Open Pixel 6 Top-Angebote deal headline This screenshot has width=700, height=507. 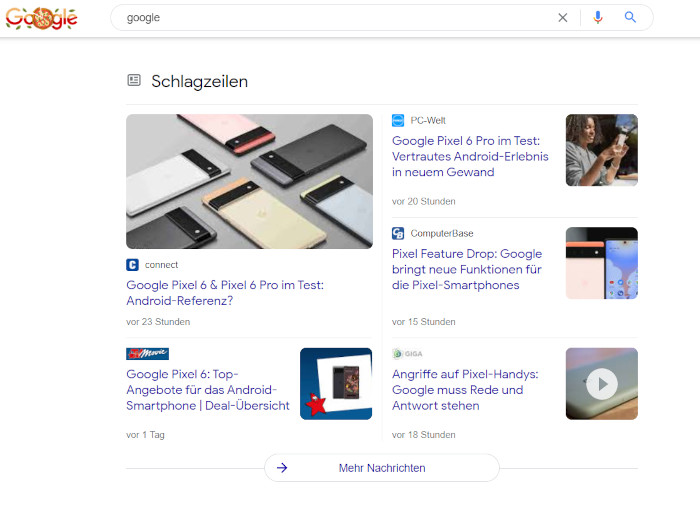pos(208,390)
